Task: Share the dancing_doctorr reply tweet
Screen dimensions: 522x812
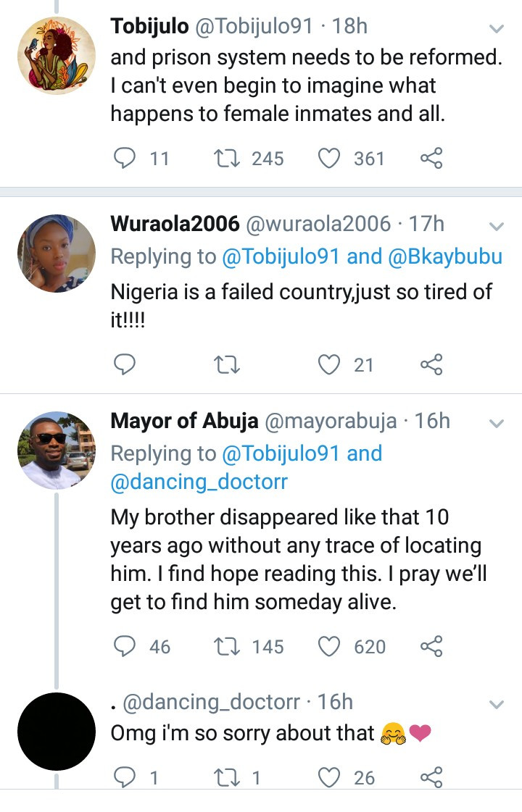Action: [x=431, y=778]
